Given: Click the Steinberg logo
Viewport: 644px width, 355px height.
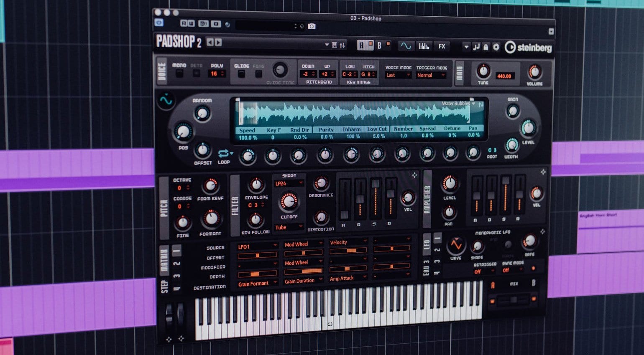Looking at the screenshot, I should [528, 48].
